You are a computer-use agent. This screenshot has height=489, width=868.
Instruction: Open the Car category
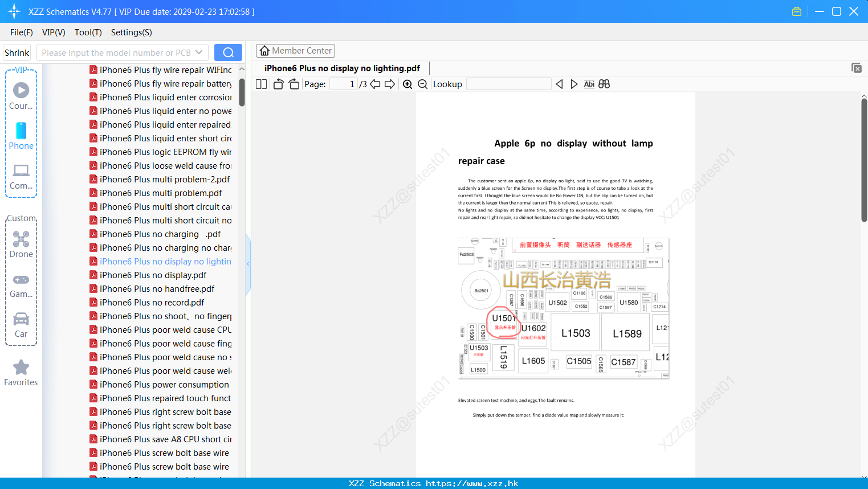(21, 325)
